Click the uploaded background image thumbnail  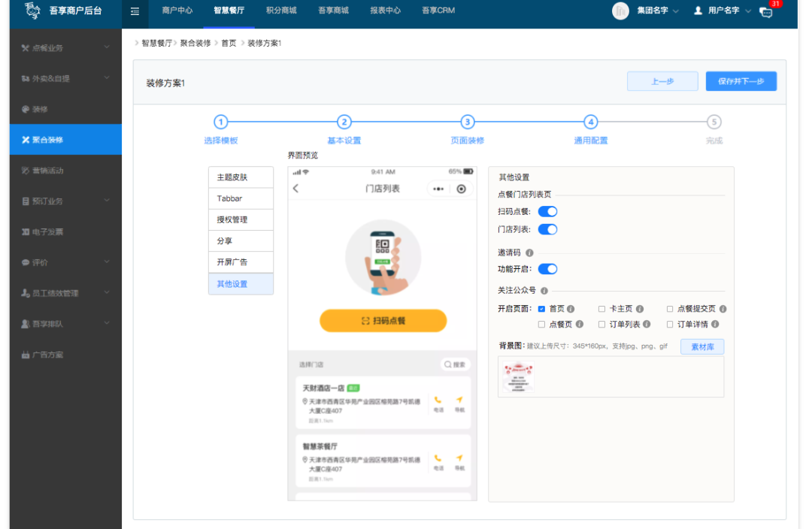point(518,376)
